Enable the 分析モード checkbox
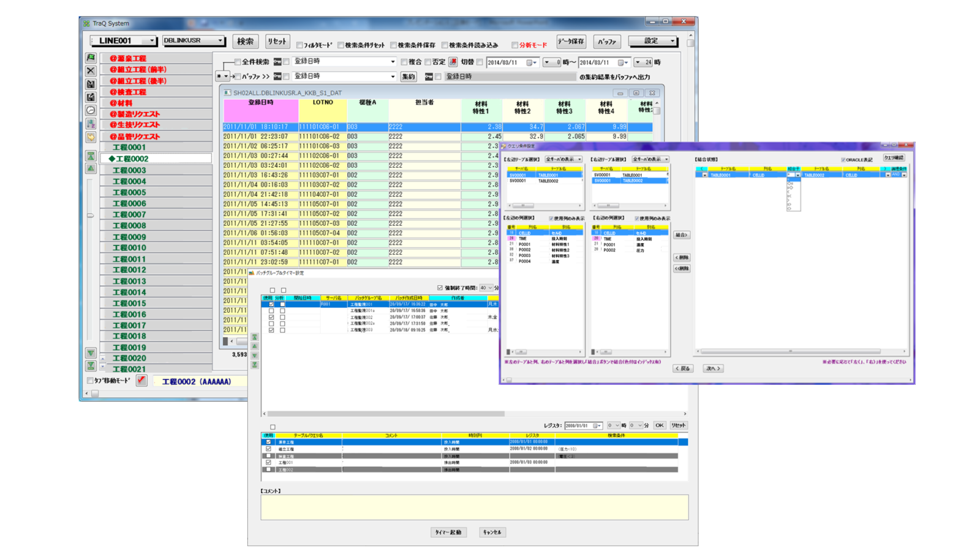The image size is (980, 560). [514, 45]
